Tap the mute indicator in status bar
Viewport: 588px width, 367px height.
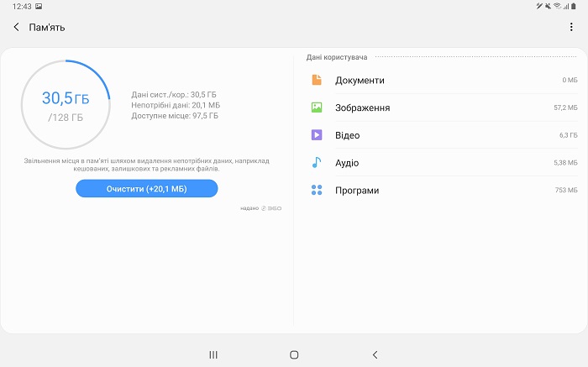click(548, 6)
